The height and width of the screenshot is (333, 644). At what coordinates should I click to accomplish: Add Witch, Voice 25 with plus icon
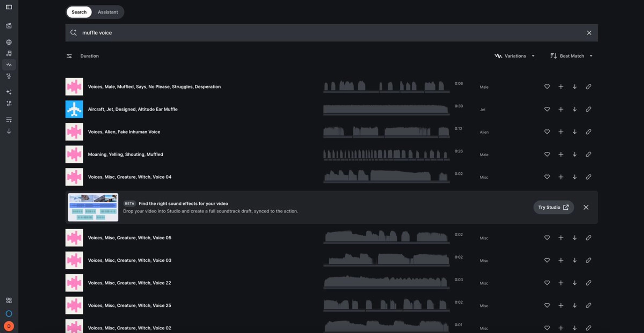[561, 305]
